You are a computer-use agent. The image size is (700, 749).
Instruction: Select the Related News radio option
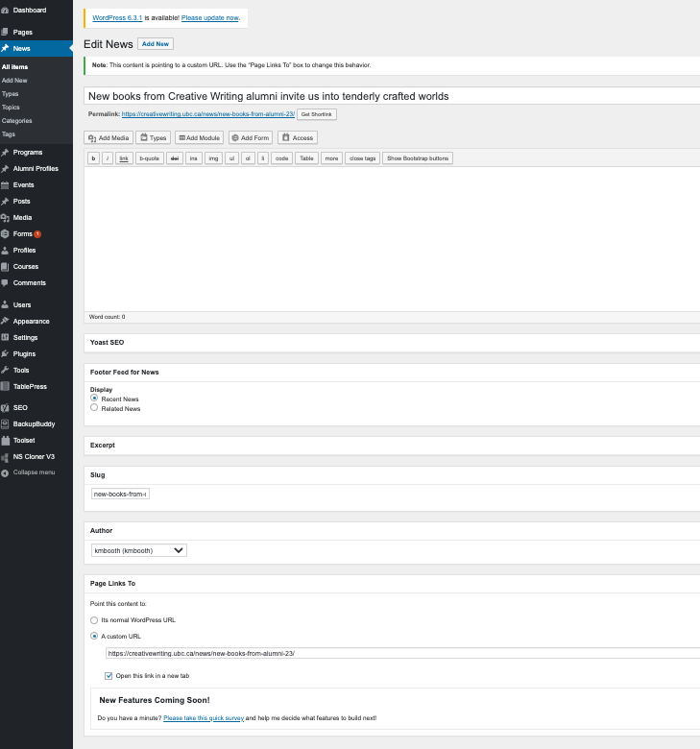(94, 408)
